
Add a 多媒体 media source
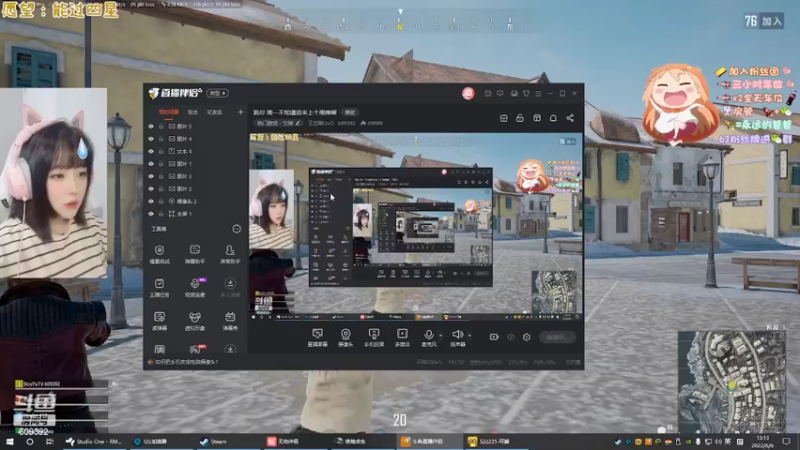402,337
